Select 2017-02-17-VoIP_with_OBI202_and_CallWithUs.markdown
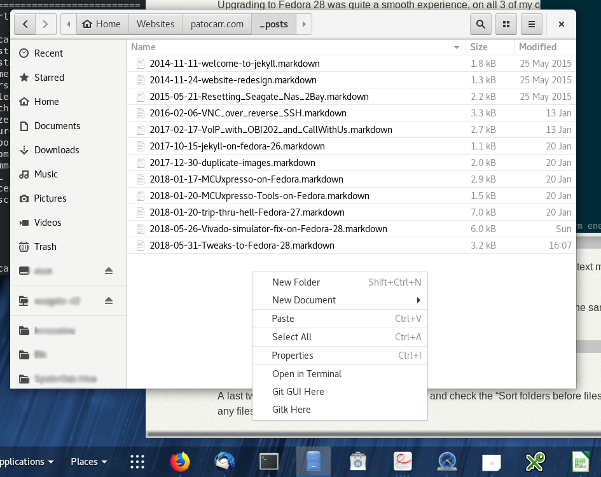601x477 pixels. click(x=351, y=130)
